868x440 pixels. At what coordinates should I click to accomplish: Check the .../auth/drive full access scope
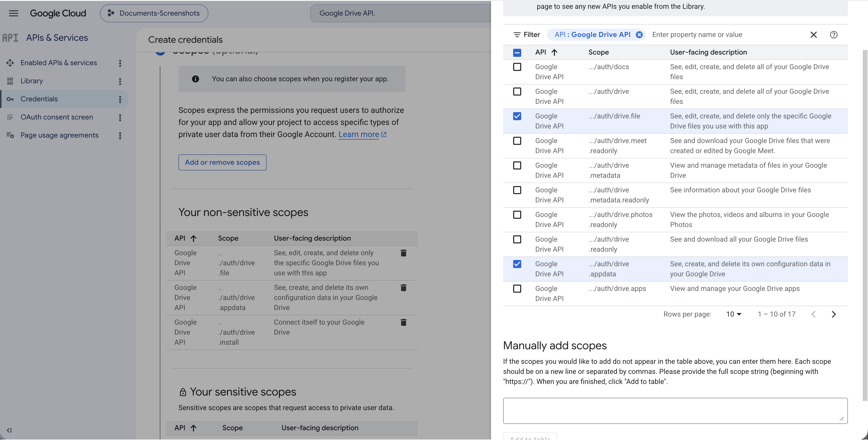[517, 91]
